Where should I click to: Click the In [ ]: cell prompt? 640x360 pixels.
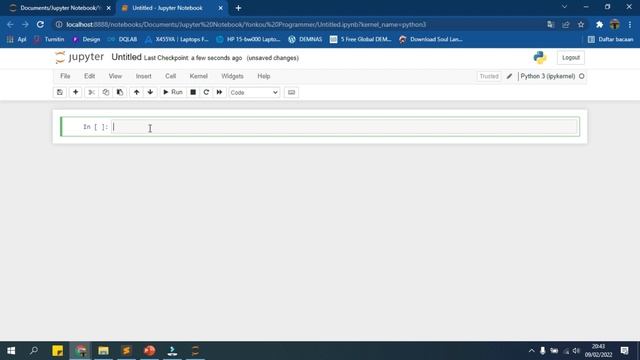pos(96,127)
